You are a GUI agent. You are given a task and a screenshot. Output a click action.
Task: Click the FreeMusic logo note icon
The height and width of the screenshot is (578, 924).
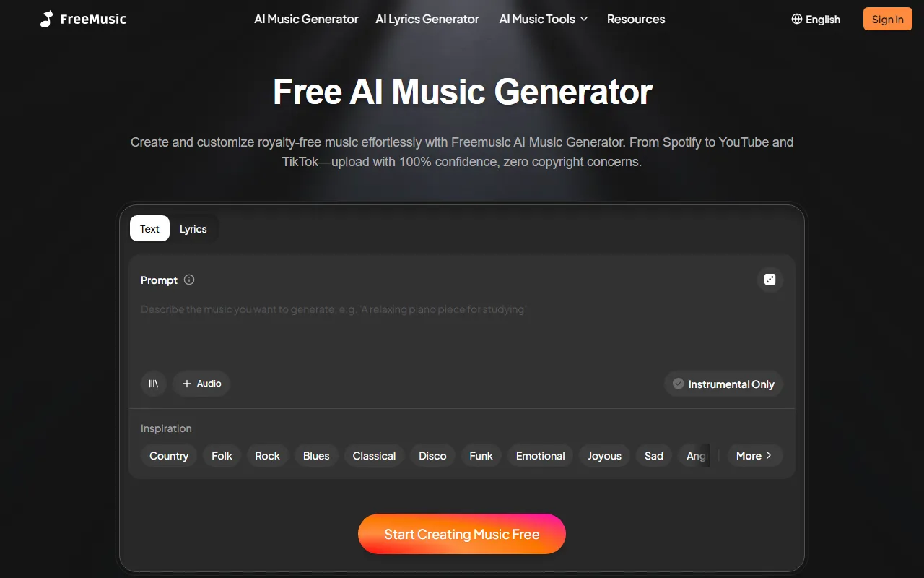click(x=47, y=20)
